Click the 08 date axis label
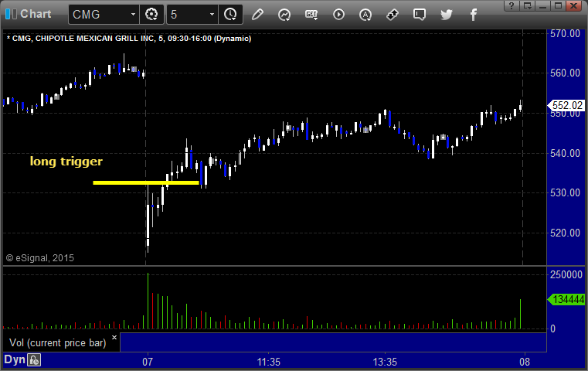 point(525,362)
